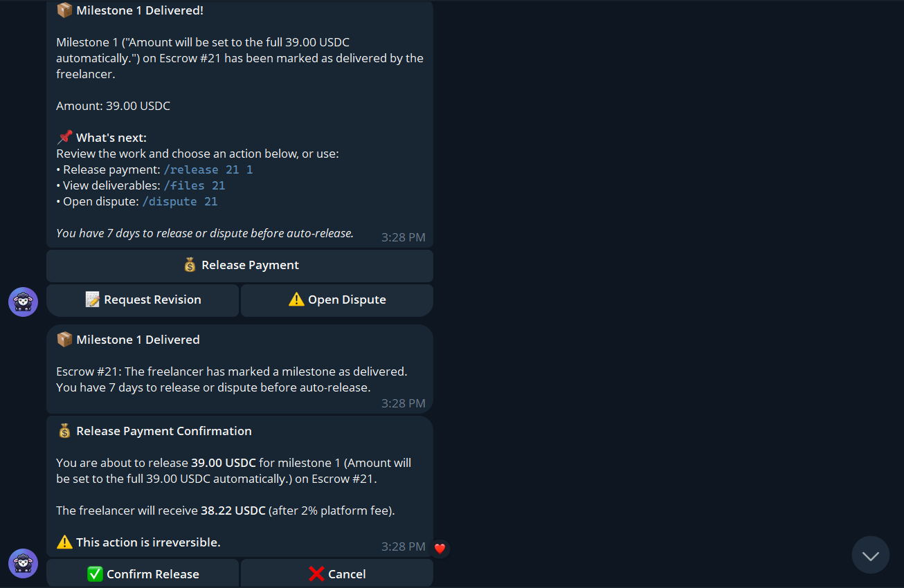904x588 pixels.
Task: Click the /dispute 21 command link
Action: pos(180,201)
